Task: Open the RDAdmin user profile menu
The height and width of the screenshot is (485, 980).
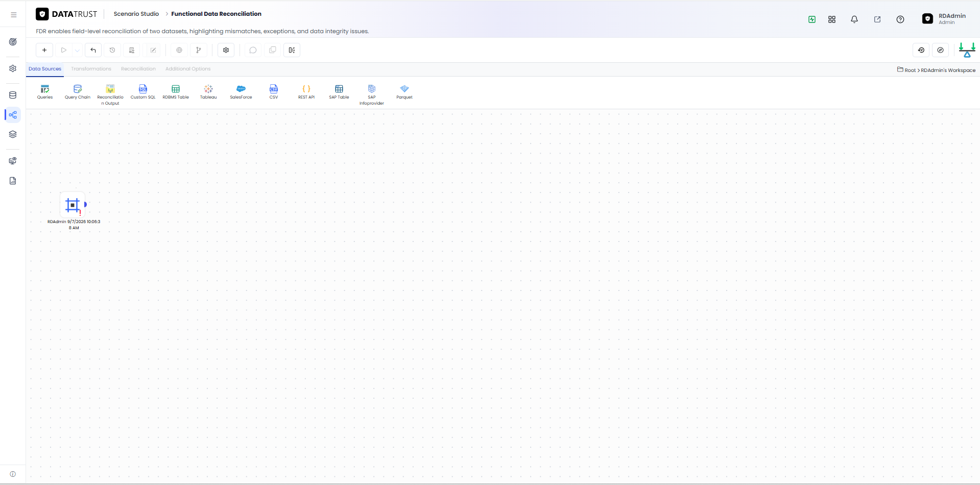Action: pyautogui.click(x=944, y=19)
